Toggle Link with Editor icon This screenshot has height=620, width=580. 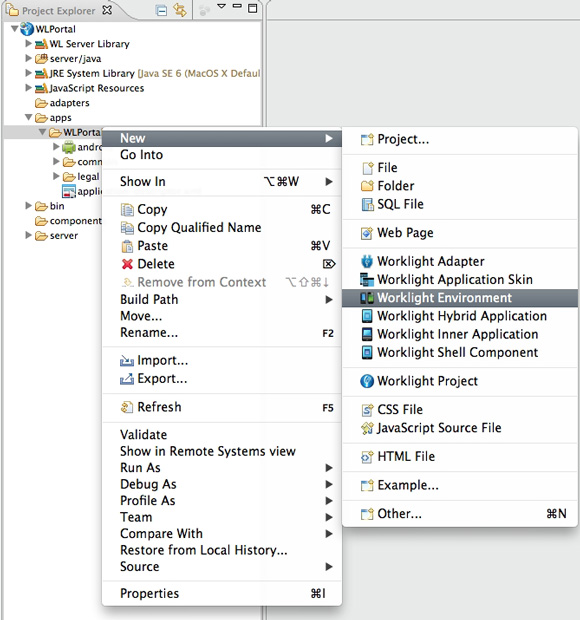pyautogui.click(x=179, y=10)
